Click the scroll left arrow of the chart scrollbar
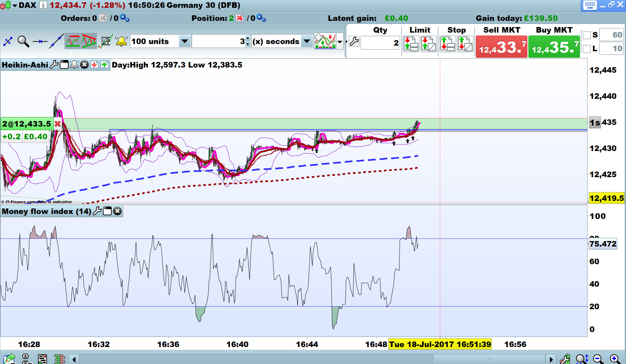 pyautogui.click(x=74, y=359)
